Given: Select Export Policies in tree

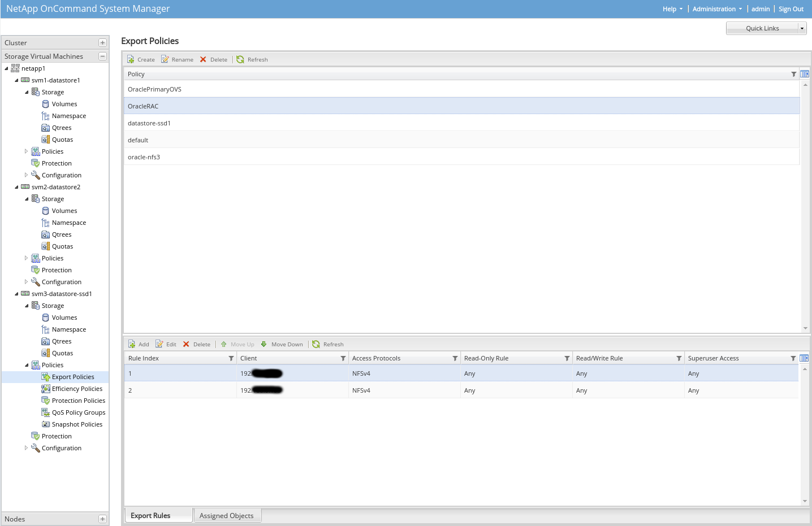Looking at the screenshot, I should (x=73, y=377).
